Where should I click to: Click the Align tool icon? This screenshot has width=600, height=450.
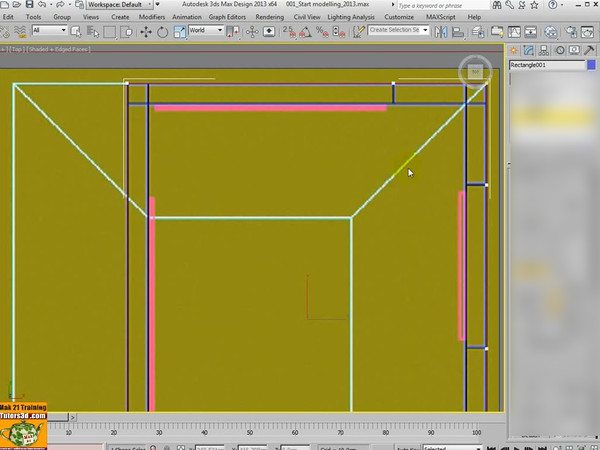pyautogui.click(x=458, y=32)
